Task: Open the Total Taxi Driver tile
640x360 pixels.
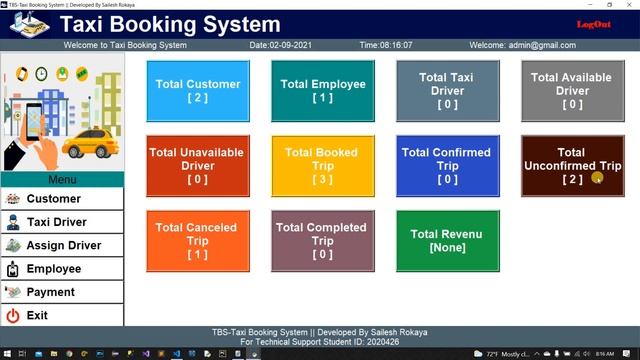Action: tap(448, 91)
